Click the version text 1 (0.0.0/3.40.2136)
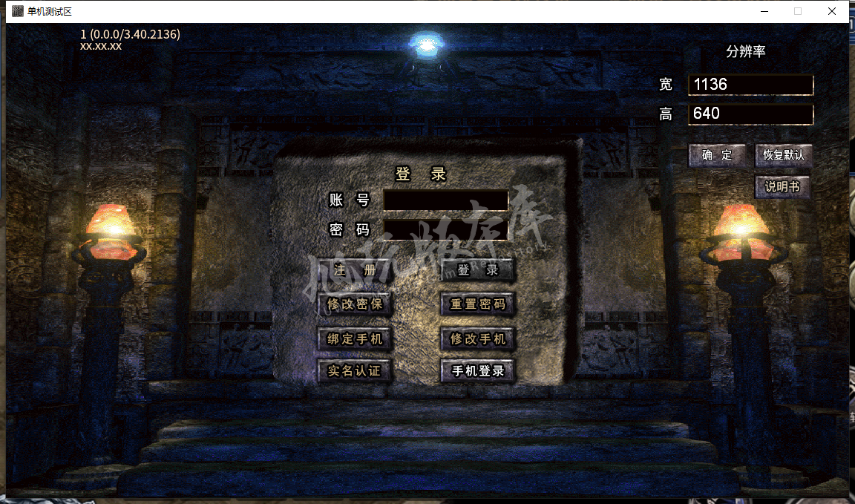This screenshot has height=504, width=855. 131,34
